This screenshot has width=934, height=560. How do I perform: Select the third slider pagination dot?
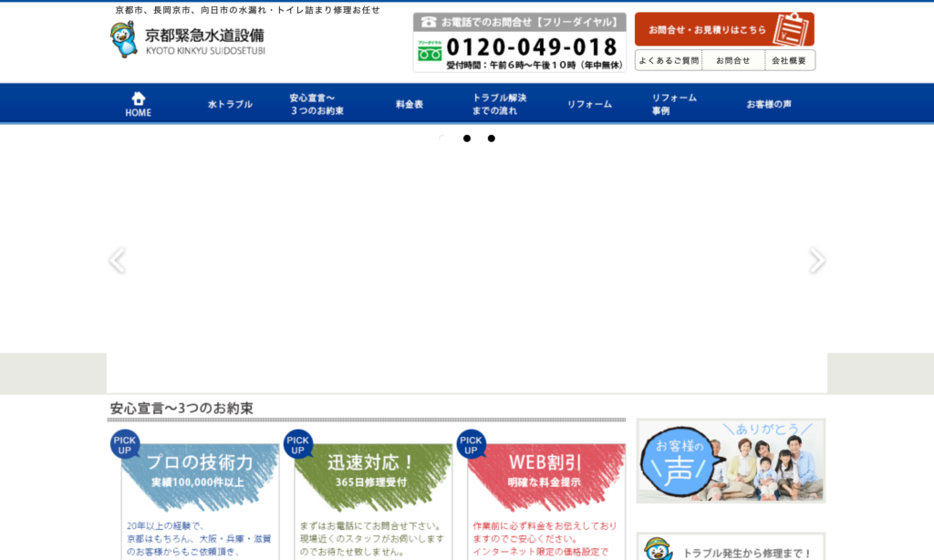coord(492,139)
